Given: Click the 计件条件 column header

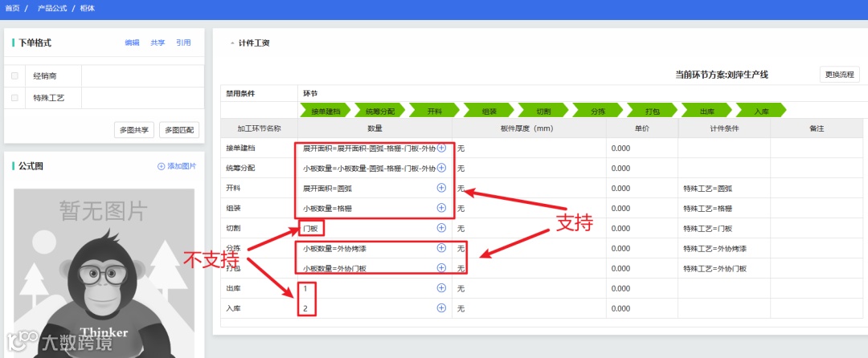Looking at the screenshot, I should (x=724, y=128).
